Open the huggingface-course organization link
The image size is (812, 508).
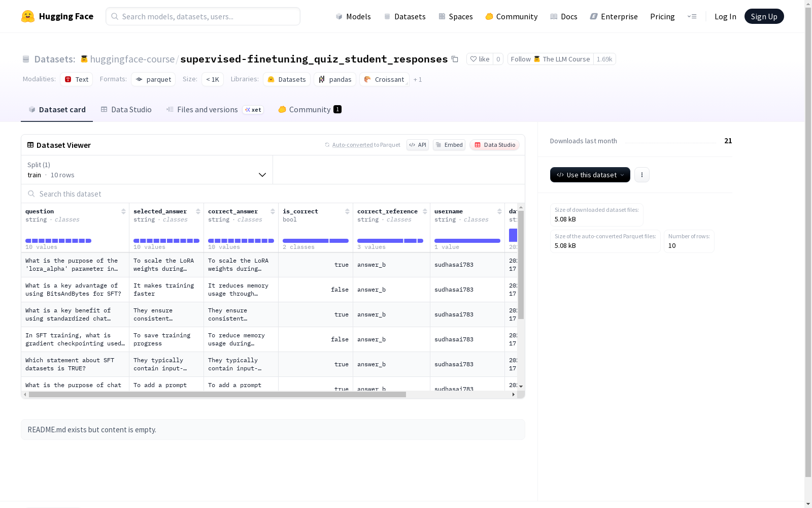pyautogui.click(x=132, y=59)
